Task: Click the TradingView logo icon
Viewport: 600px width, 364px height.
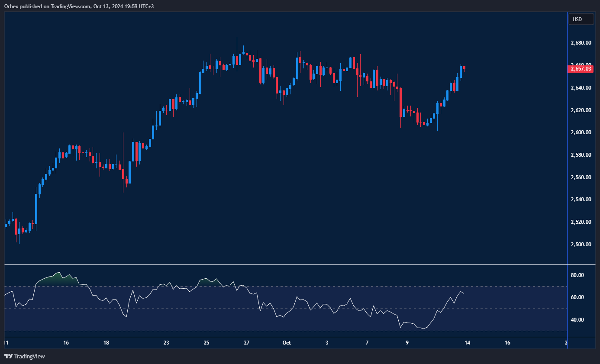Action: point(9,356)
